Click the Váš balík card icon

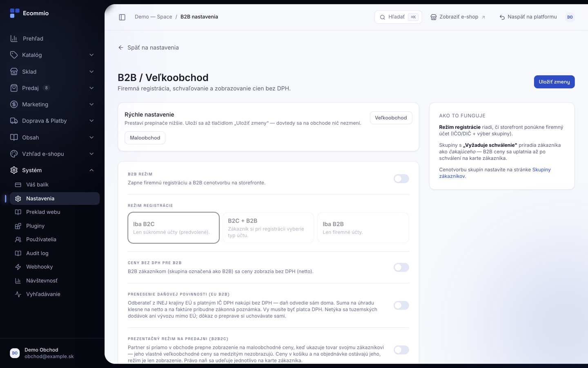click(x=18, y=185)
